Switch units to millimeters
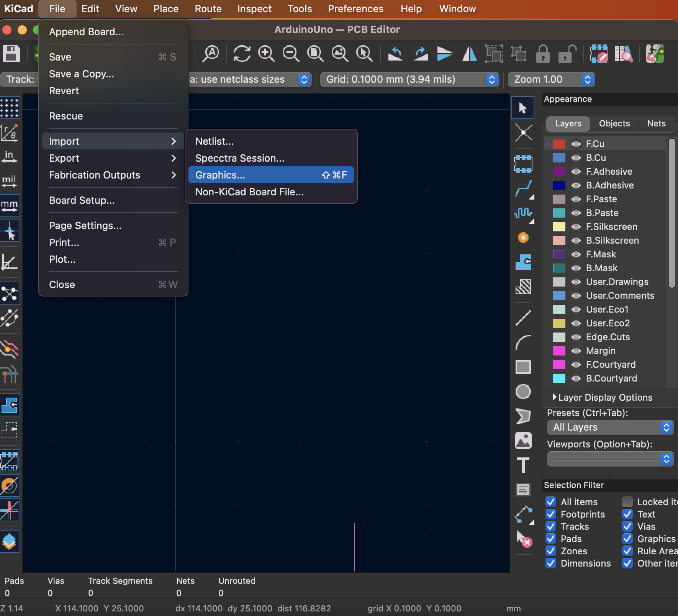The width and height of the screenshot is (678, 616). (x=10, y=206)
